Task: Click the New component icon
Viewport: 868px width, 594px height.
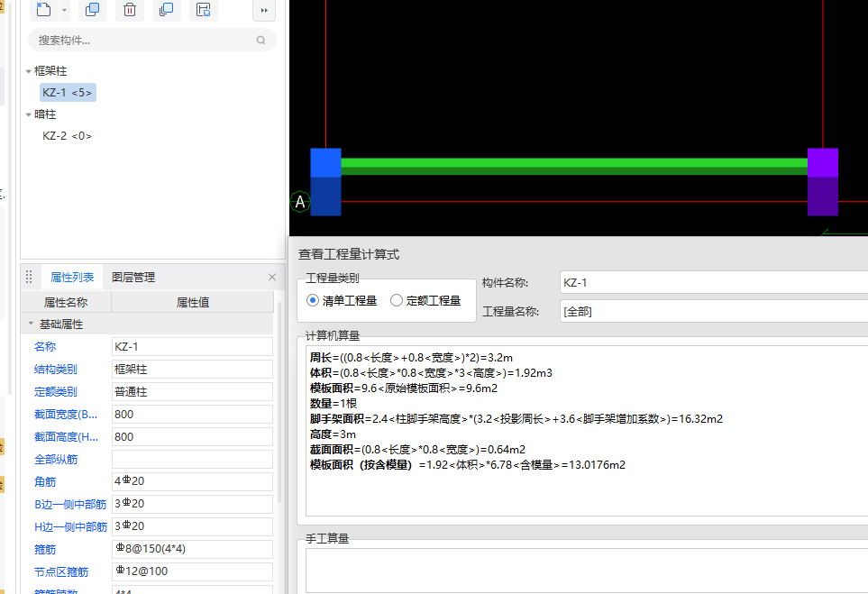Action: [x=44, y=9]
